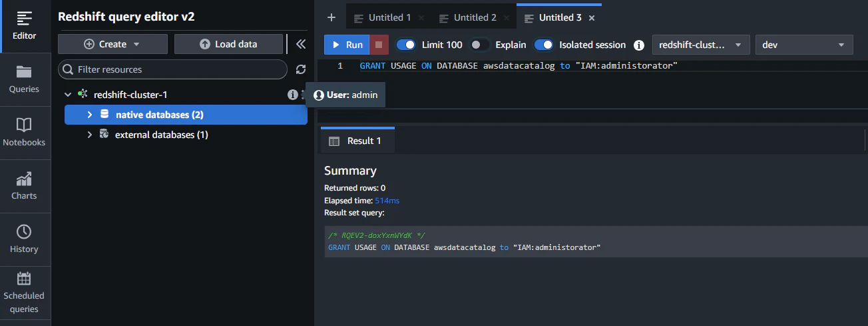Click the GRANT USAGE line in the editor
Image resolution: width=868 pixels, height=326 pixels.
[x=519, y=66]
